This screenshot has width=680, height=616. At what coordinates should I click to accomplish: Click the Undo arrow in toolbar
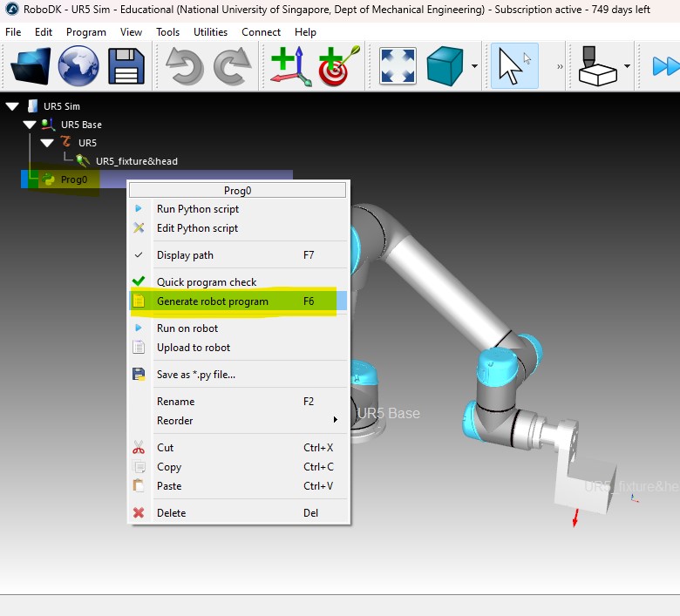[x=185, y=66]
